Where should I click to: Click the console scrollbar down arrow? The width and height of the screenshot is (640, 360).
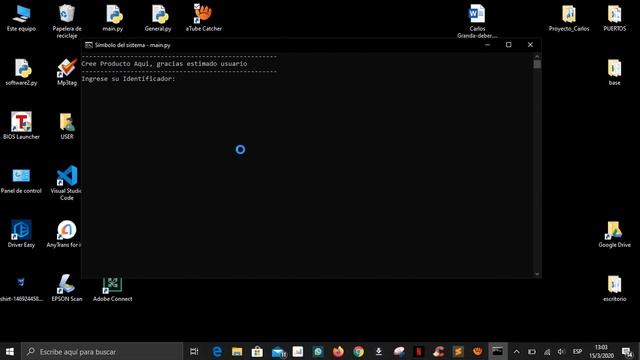point(537,274)
